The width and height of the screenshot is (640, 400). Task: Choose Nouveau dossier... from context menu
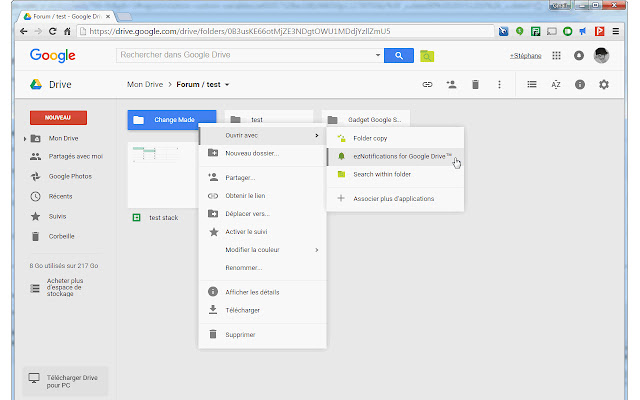pyautogui.click(x=262, y=153)
